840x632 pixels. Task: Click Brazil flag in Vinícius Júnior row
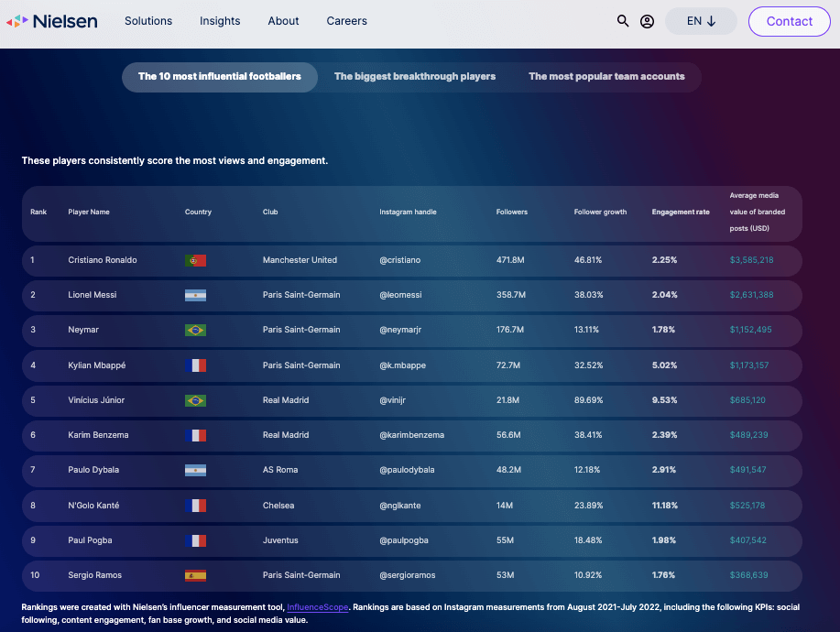[x=195, y=400]
